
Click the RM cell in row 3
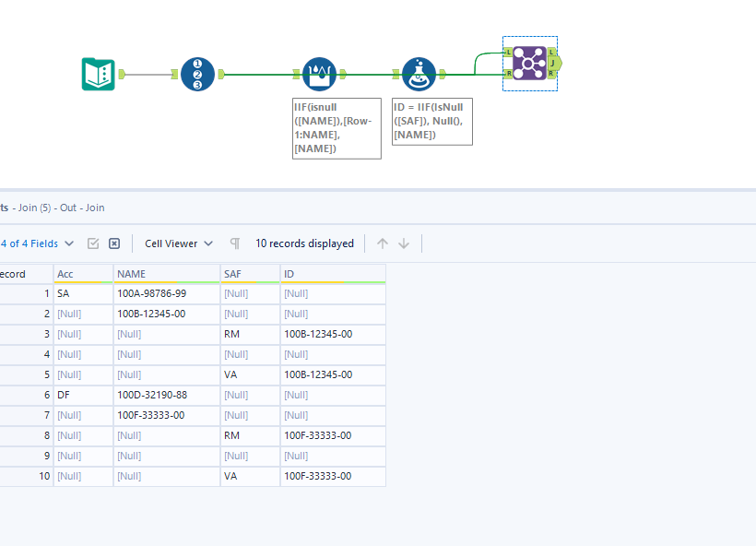point(250,334)
